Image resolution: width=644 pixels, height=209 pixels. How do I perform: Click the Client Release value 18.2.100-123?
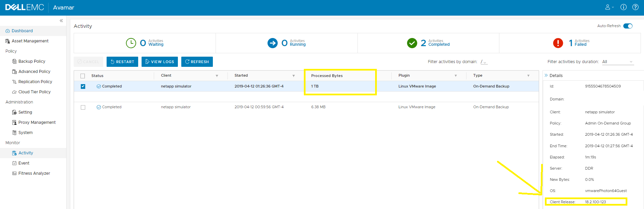[595, 202]
